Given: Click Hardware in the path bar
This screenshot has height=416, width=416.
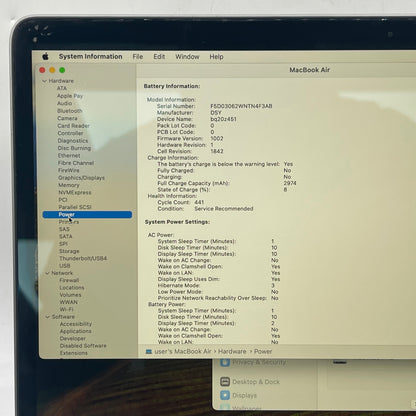Looking at the screenshot, I should pos(232,352).
